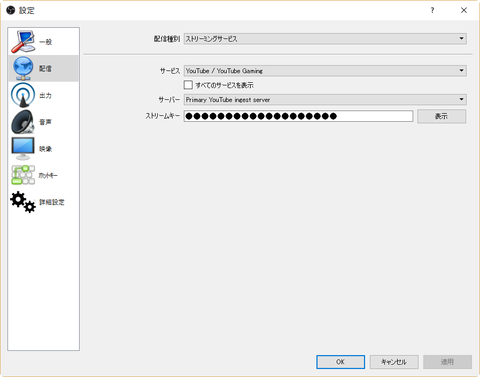Click the 映像 label in sidebar

click(x=46, y=149)
